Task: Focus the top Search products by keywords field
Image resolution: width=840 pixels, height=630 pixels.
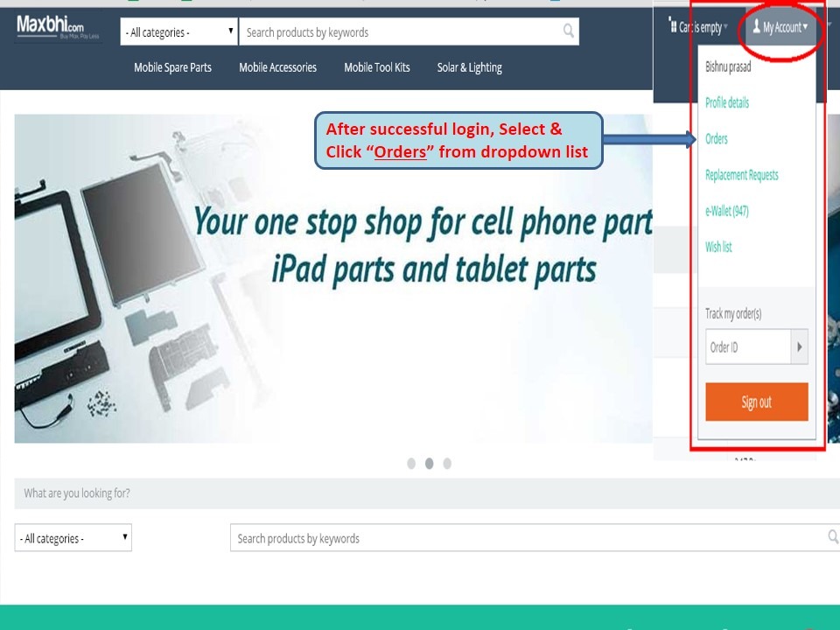Action: coord(409,31)
